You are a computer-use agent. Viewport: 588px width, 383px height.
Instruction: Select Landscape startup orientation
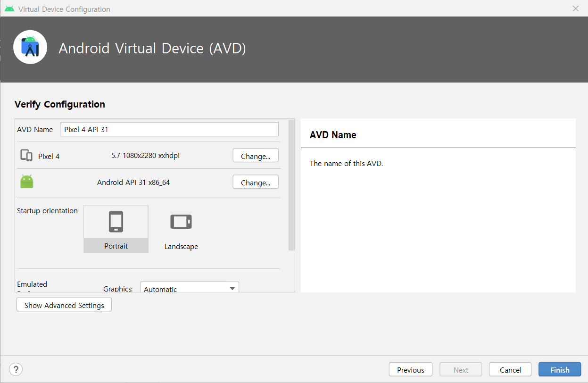point(181,229)
